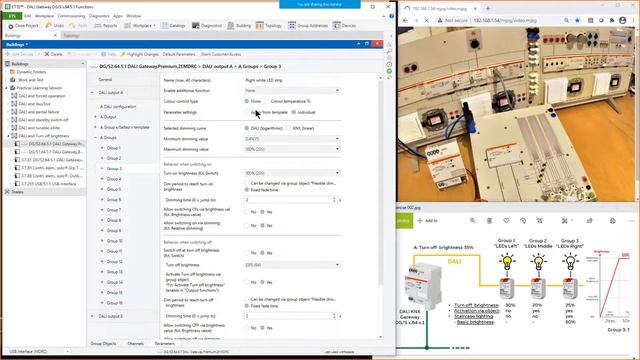
Task: Open the Workplace toolbar dropdown
Action: tap(139, 26)
